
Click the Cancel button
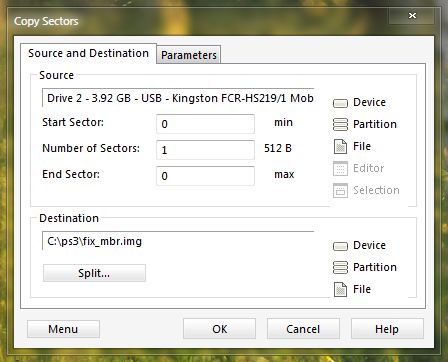tap(303, 329)
